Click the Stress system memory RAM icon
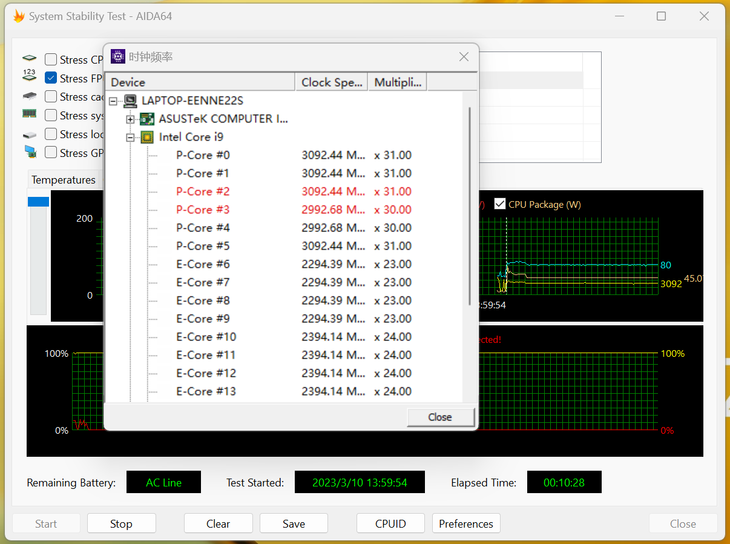 tap(29, 114)
